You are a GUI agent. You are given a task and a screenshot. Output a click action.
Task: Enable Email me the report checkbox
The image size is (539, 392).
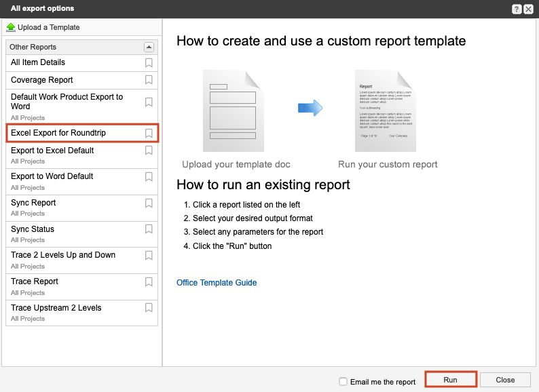(x=343, y=381)
